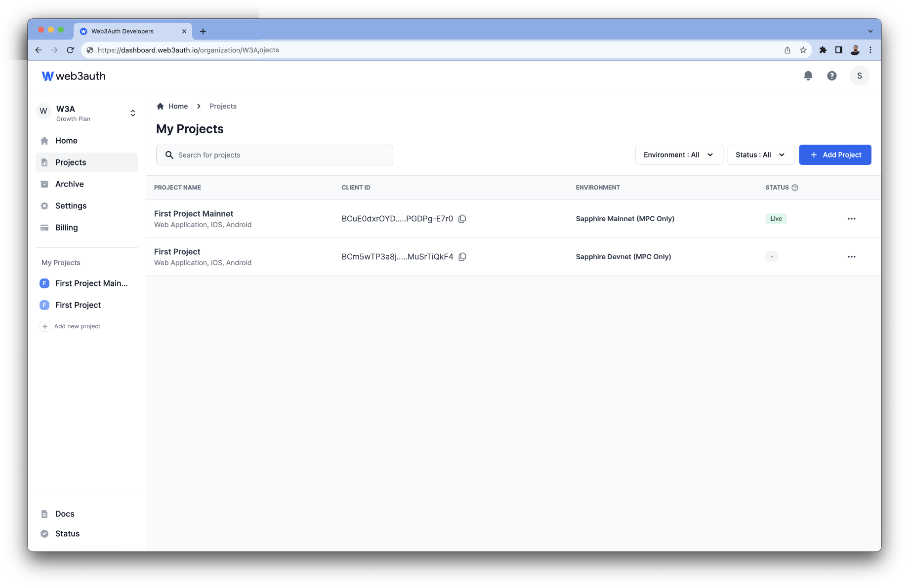This screenshot has width=909, height=588.
Task: Click the Add Project button
Action: click(835, 155)
